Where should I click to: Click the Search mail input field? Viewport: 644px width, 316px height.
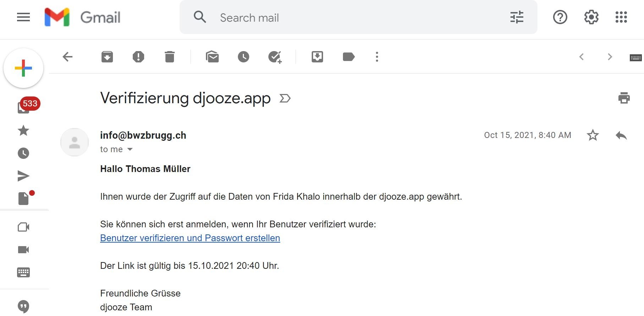pos(359,17)
